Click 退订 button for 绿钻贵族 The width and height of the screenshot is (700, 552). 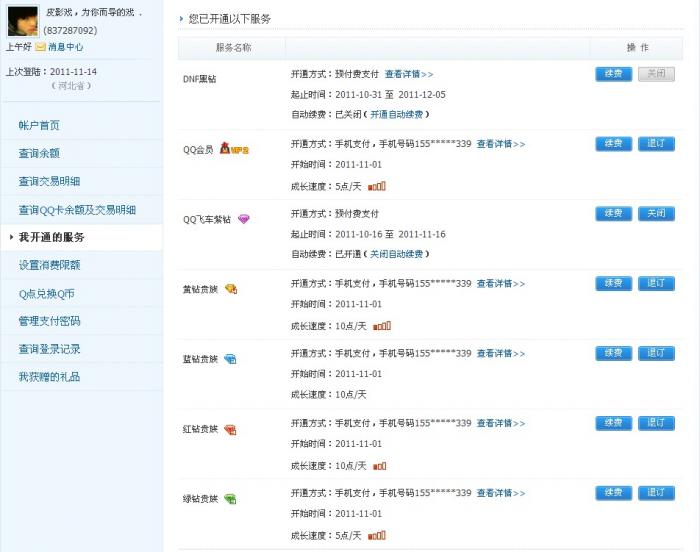pos(656,493)
